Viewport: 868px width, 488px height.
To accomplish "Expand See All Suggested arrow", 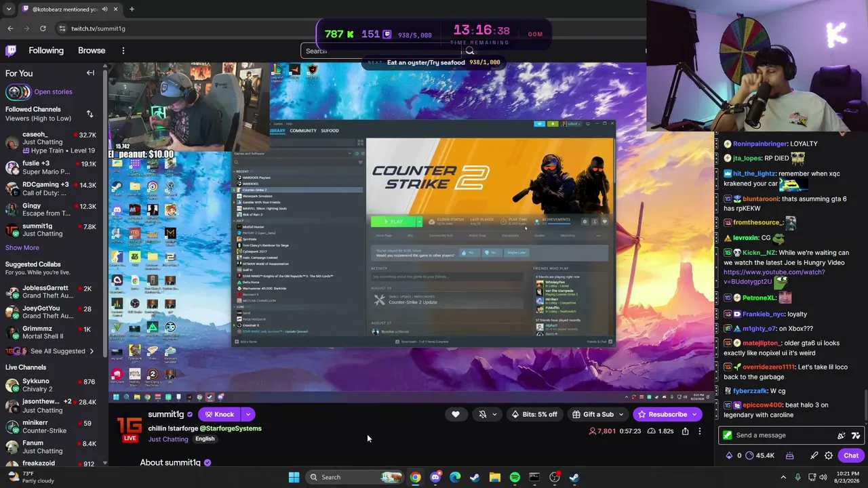I will [92, 351].
